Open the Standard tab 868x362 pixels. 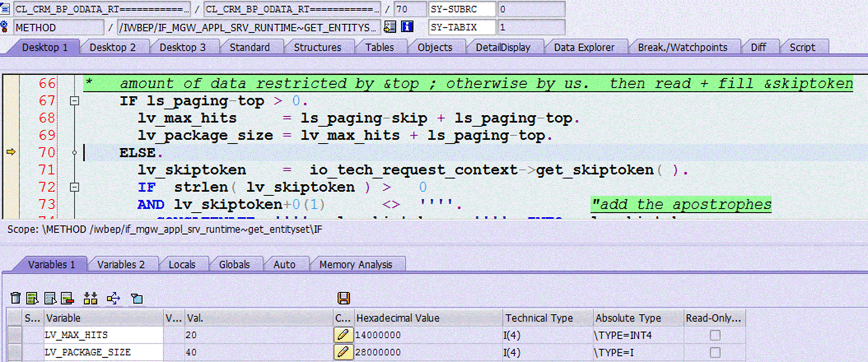249,47
